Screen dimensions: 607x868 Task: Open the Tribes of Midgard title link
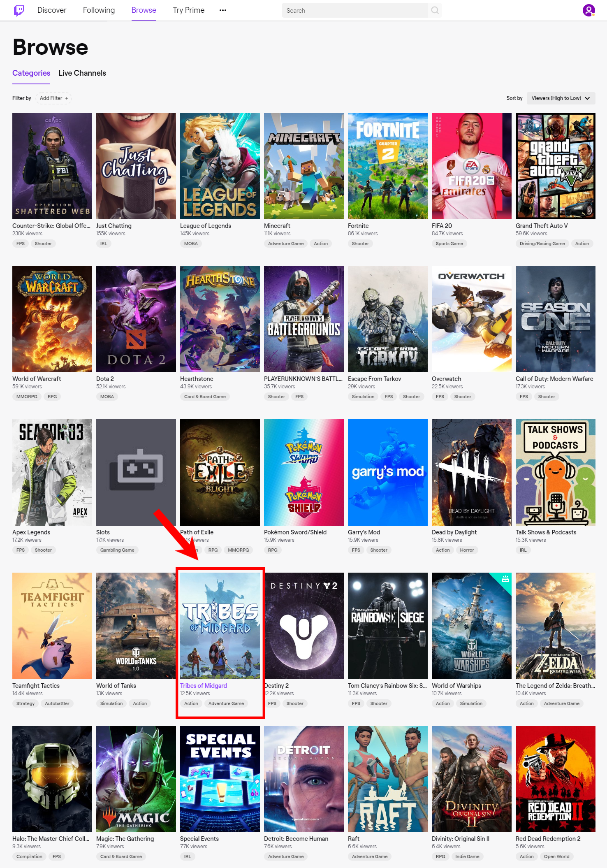click(x=204, y=686)
